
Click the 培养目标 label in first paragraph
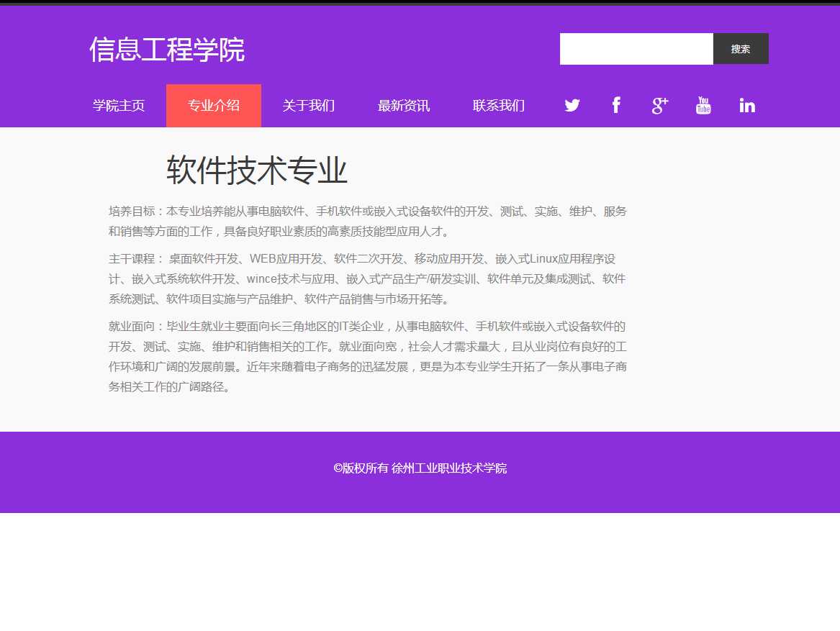(132, 212)
